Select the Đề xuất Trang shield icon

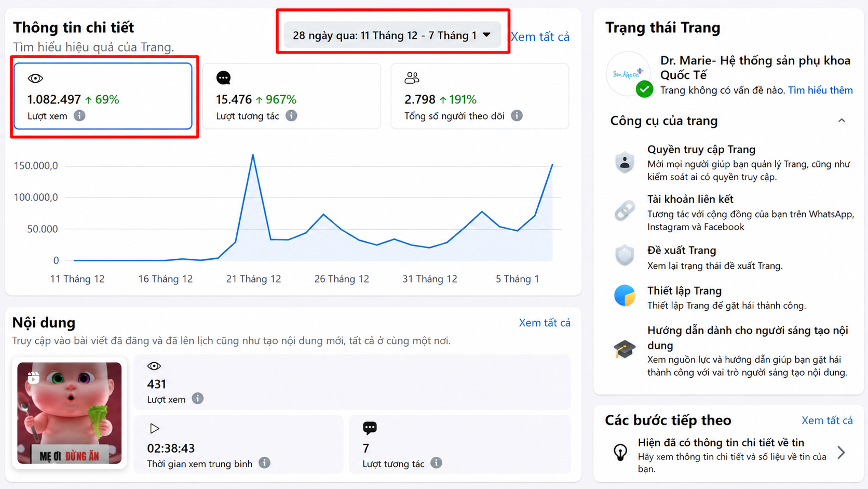tap(625, 256)
